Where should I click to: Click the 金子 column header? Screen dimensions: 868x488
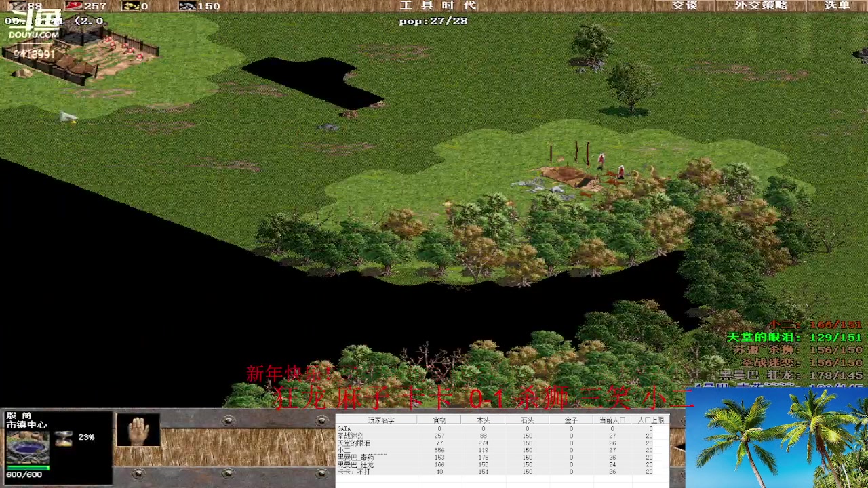(x=571, y=420)
